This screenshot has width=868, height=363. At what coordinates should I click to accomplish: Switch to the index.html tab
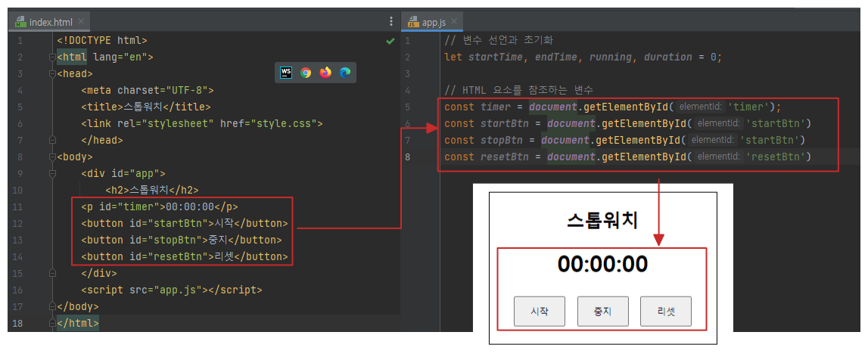tap(50, 22)
